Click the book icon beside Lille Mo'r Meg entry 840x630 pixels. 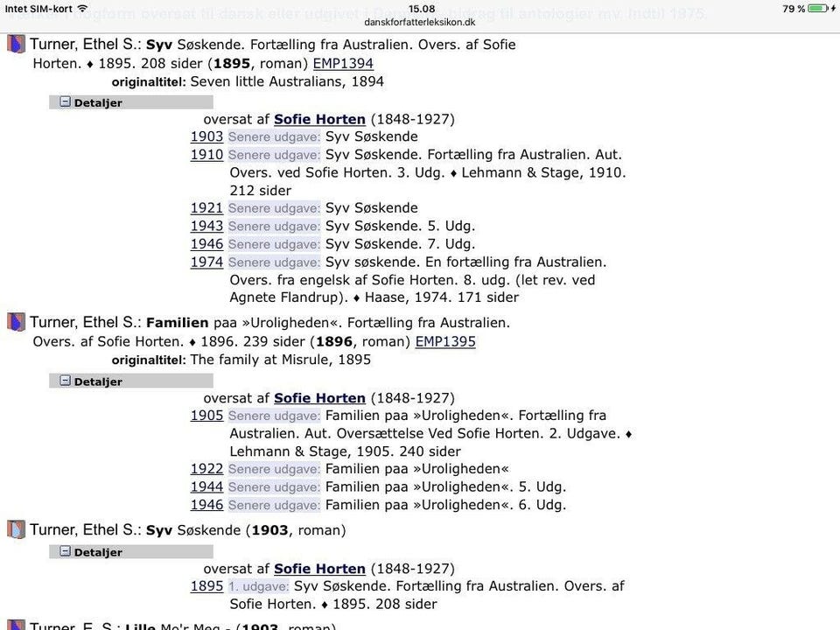click(x=16, y=625)
